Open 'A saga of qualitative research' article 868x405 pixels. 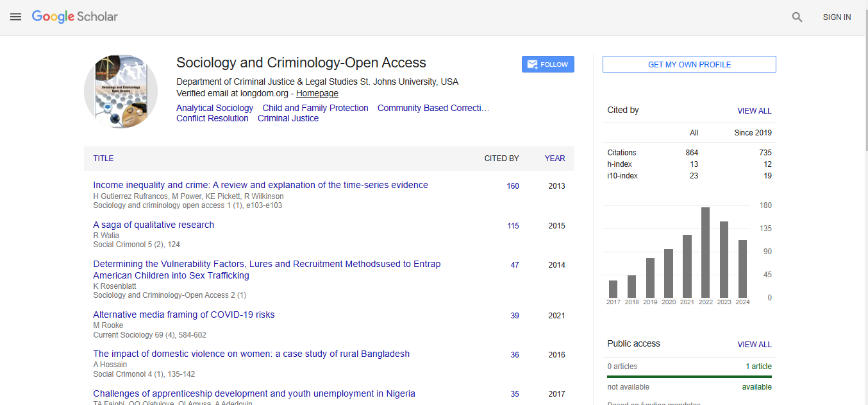click(153, 225)
